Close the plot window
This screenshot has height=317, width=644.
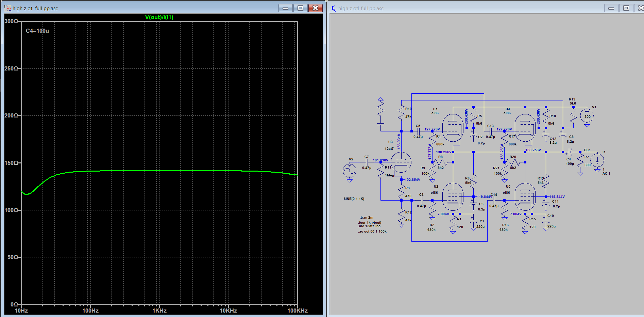tap(315, 8)
